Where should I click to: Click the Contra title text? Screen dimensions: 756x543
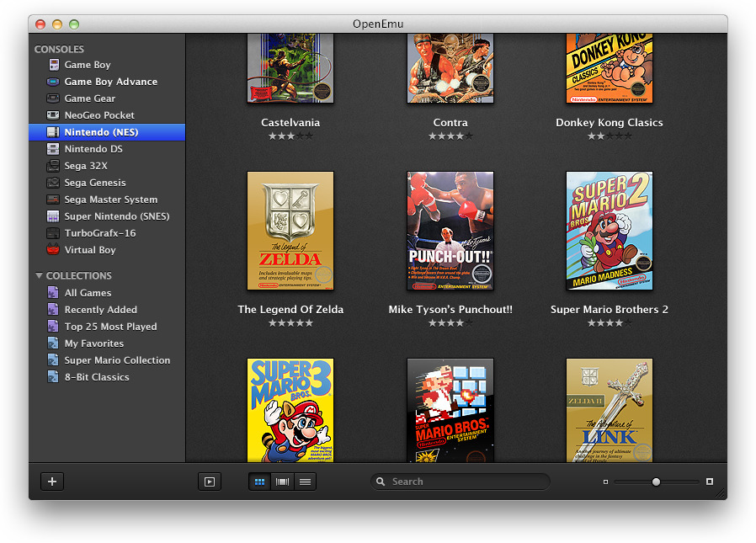pyautogui.click(x=450, y=122)
